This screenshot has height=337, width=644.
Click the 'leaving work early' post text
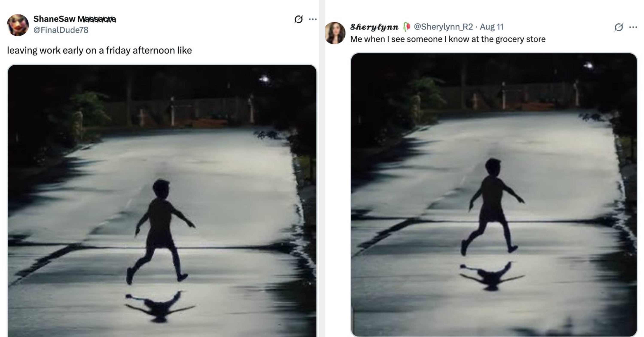click(x=99, y=50)
